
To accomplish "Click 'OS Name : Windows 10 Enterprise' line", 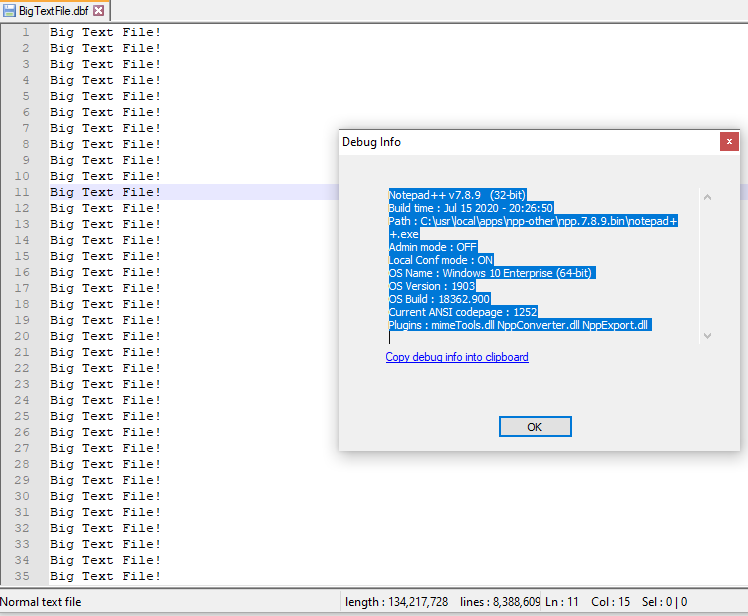I will pos(490,273).
